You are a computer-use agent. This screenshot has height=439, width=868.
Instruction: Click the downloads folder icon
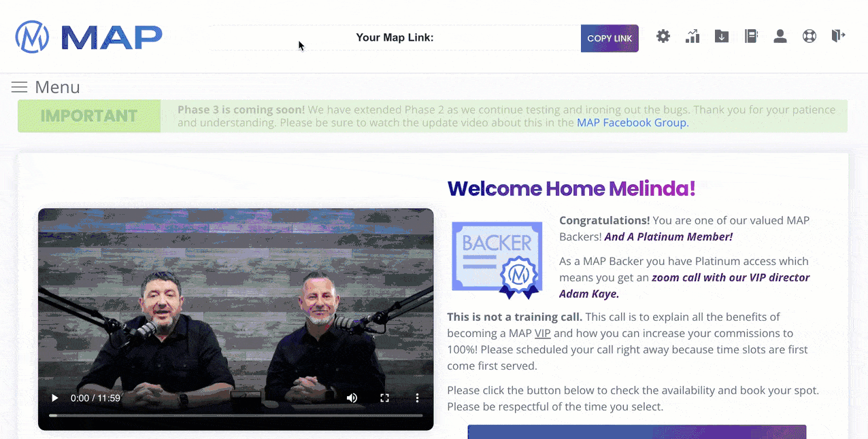[x=722, y=37]
